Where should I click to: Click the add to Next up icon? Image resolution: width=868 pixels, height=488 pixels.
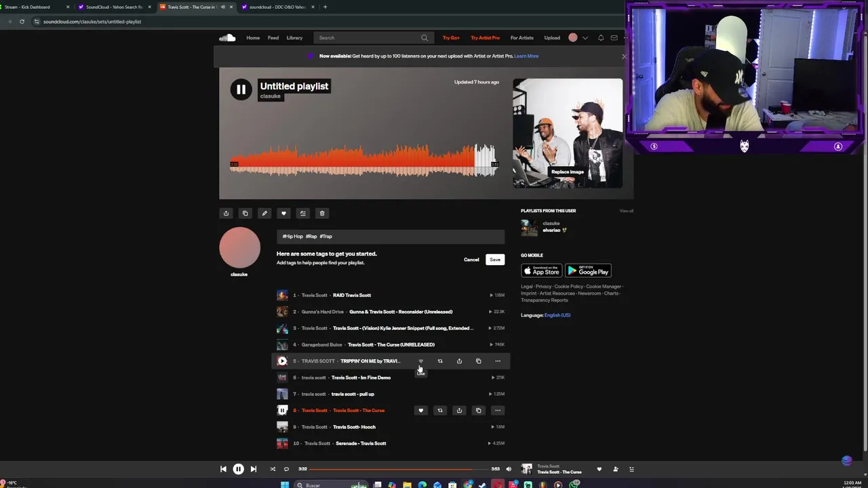click(x=303, y=213)
